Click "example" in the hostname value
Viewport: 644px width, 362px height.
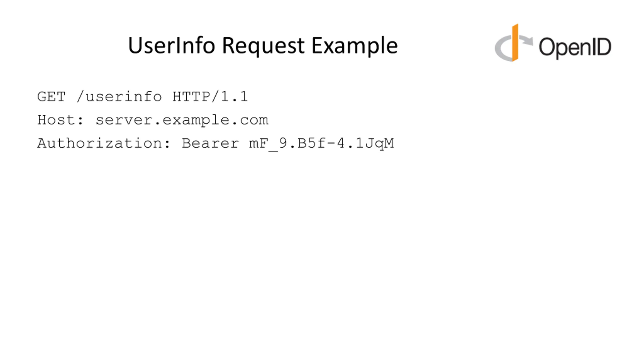click(x=196, y=120)
